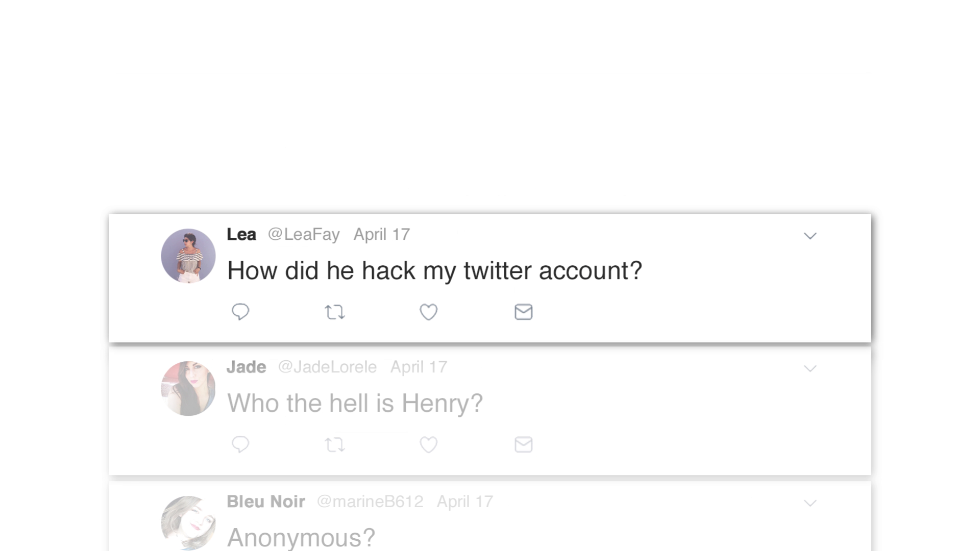Like Jade's tweet with heart icon
980x551 pixels.
pyautogui.click(x=429, y=444)
